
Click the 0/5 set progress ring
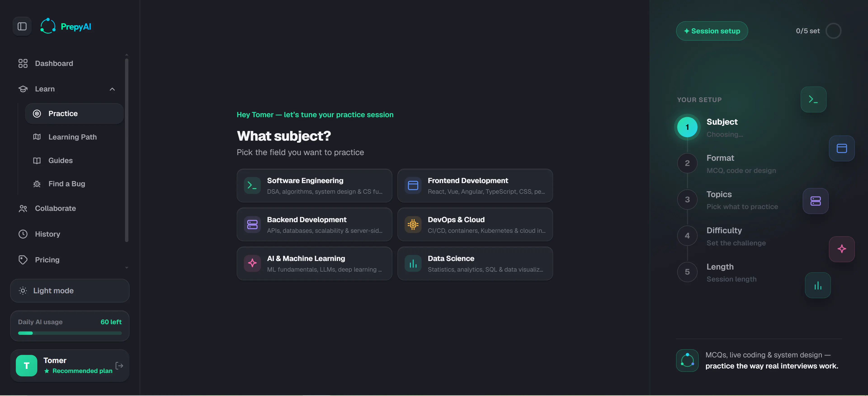[x=833, y=31]
